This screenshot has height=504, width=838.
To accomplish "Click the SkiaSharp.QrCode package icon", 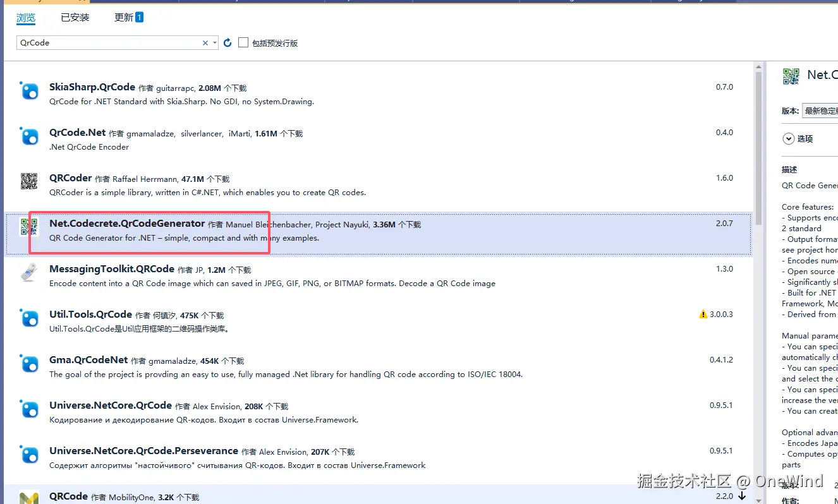I will (29, 91).
